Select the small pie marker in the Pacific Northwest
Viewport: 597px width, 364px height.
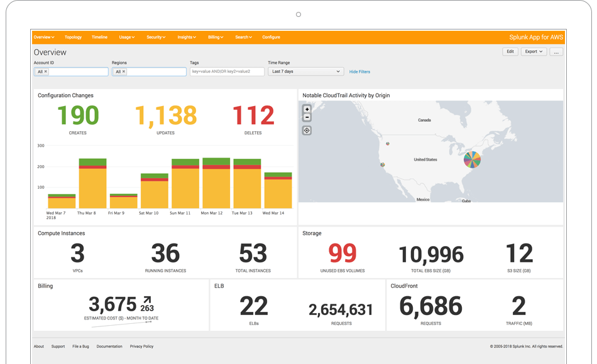pos(388,144)
